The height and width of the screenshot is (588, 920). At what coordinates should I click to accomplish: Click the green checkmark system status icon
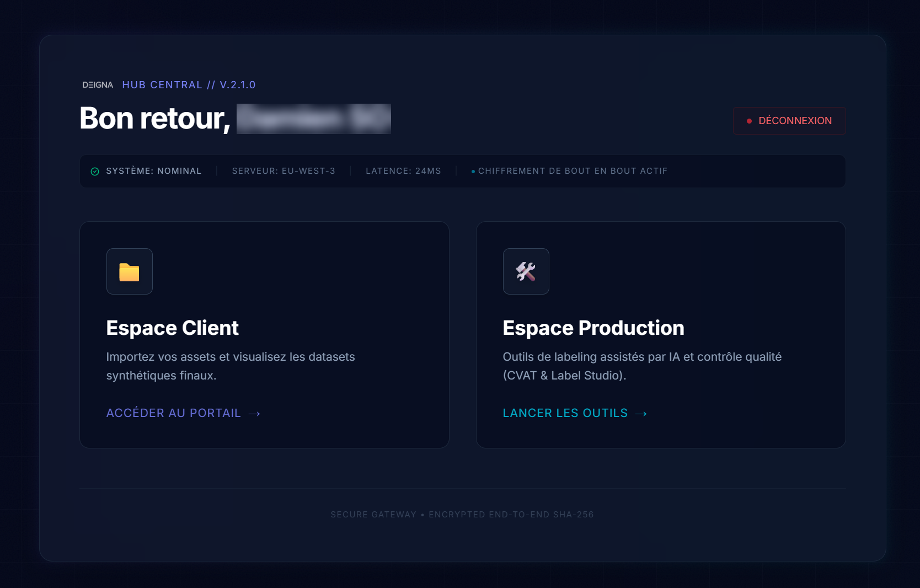coord(95,172)
